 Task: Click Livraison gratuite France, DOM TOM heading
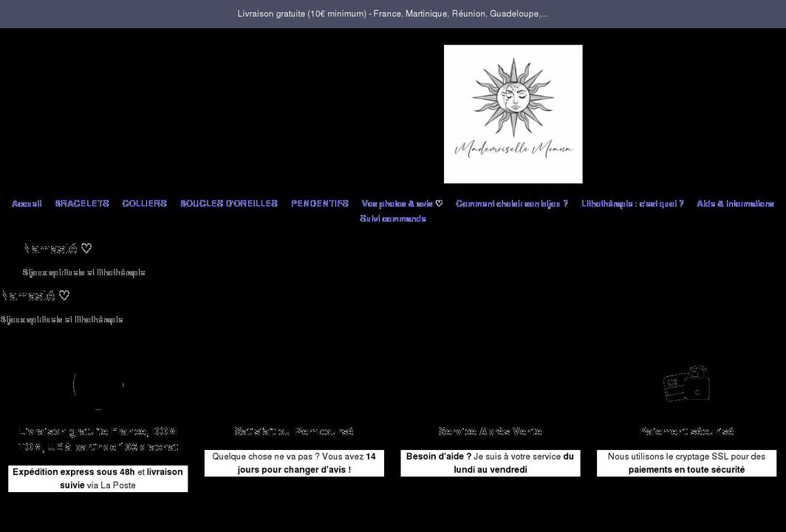pos(98,439)
